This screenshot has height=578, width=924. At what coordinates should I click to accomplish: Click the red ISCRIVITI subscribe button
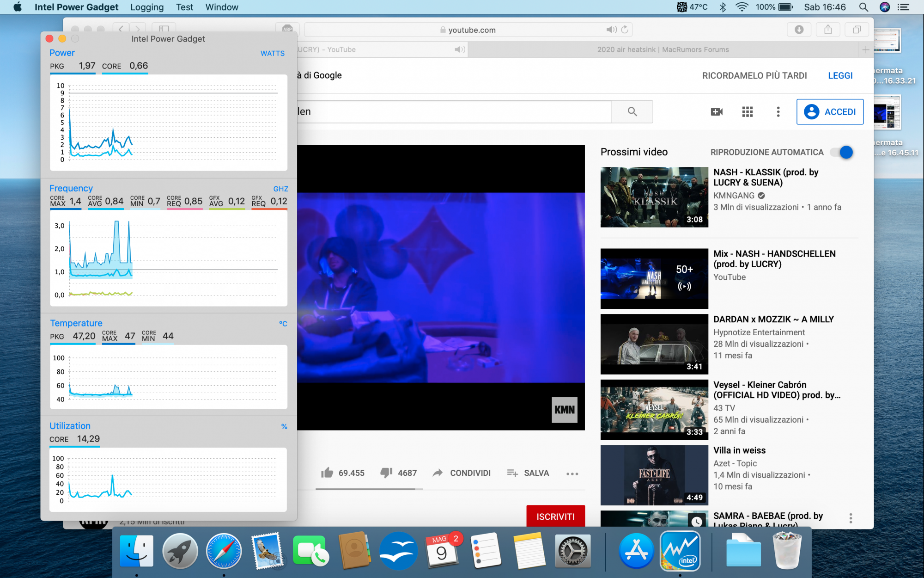click(555, 516)
